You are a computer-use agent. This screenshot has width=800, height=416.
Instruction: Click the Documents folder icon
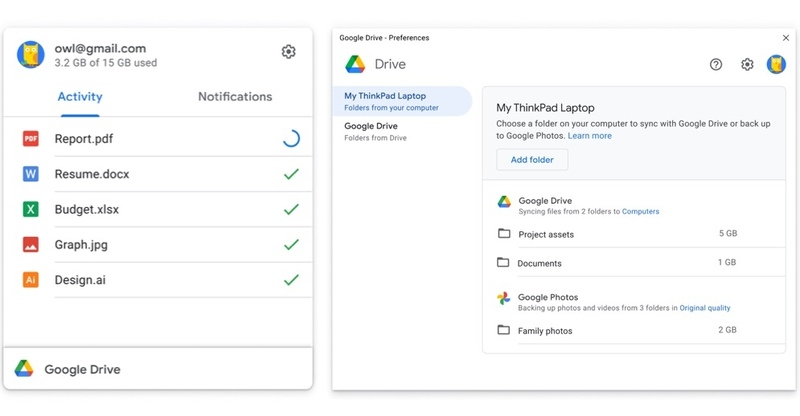[503, 262]
